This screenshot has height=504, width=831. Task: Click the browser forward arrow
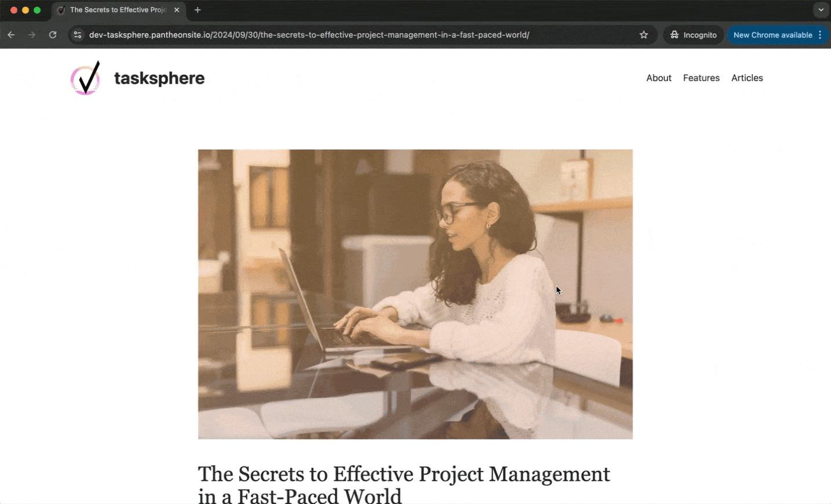click(32, 35)
